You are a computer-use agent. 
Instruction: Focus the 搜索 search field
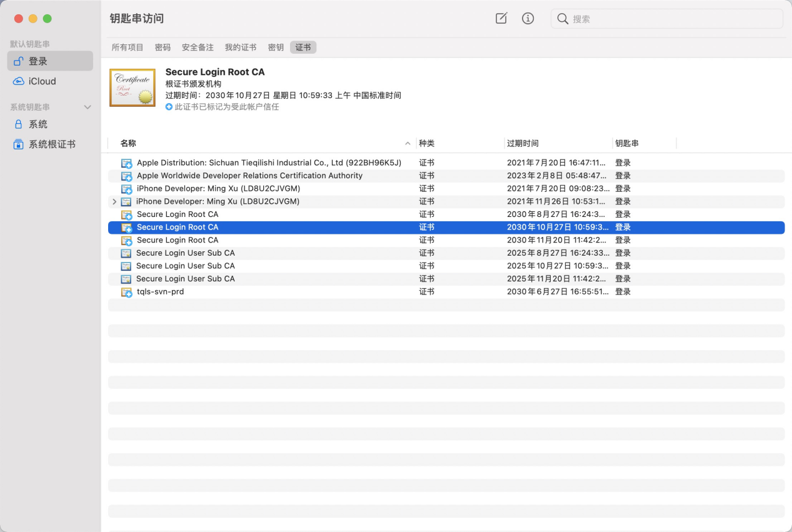click(x=666, y=19)
